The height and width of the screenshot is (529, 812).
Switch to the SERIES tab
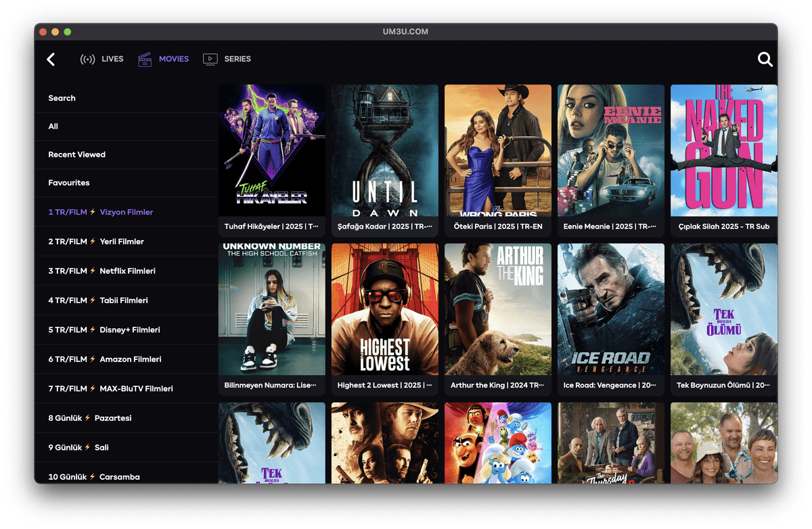pos(238,60)
